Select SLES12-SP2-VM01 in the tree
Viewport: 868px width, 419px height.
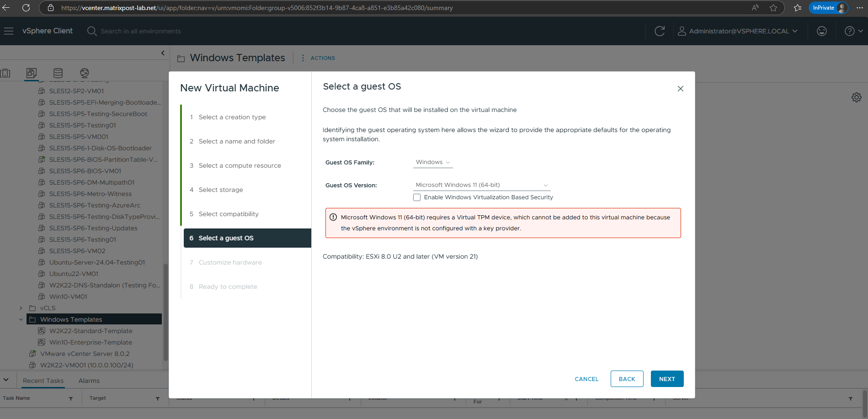coord(76,91)
